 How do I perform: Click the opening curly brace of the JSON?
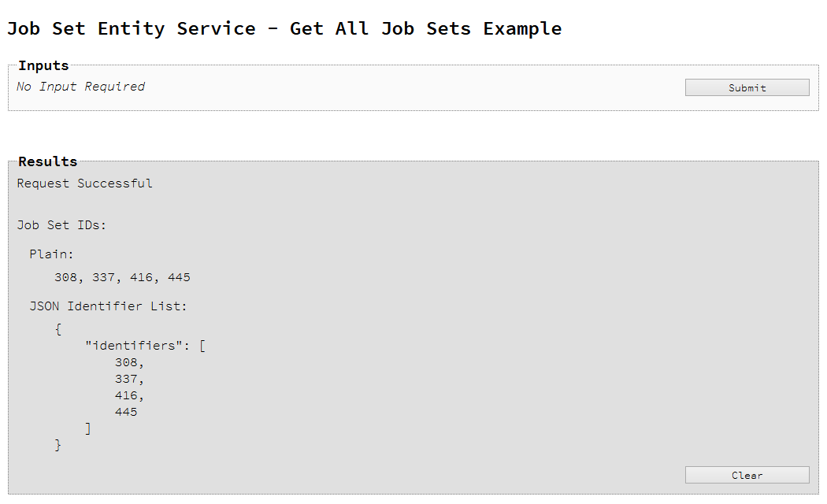point(58,329)
